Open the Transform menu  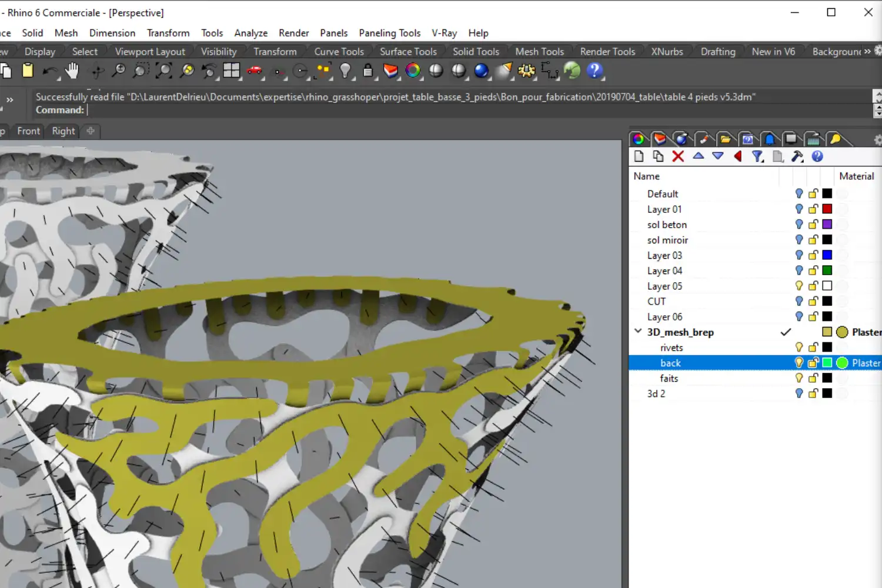[x=168, y=33]
